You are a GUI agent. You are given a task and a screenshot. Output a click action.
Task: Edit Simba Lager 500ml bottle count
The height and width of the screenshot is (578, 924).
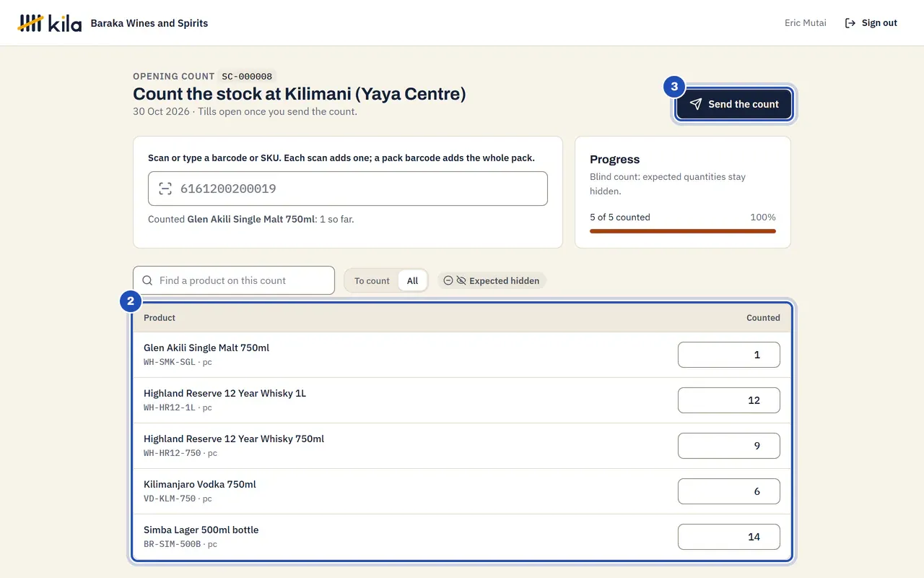coord(729,537)
